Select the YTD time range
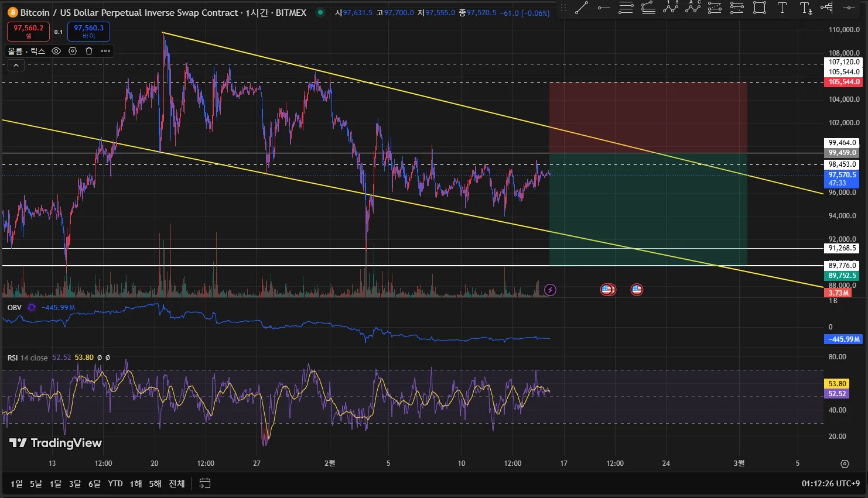Screen dimensions: 868x498 coord(115,483)
